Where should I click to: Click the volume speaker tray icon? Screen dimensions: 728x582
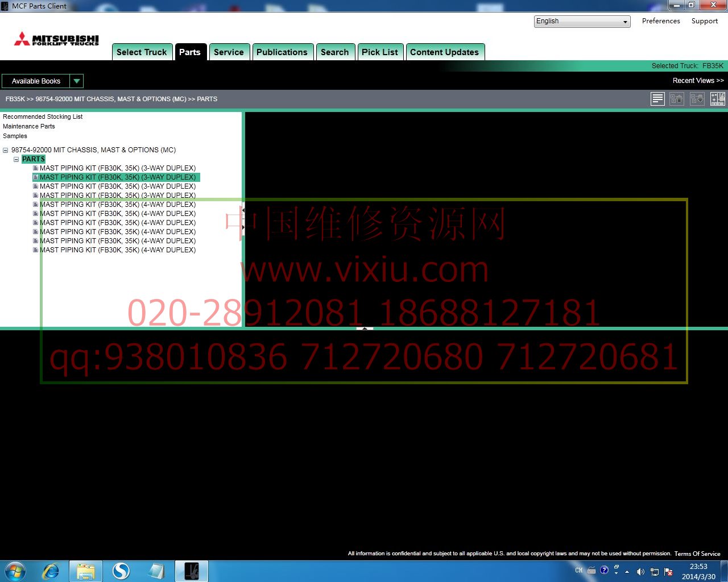coord(640,571)
